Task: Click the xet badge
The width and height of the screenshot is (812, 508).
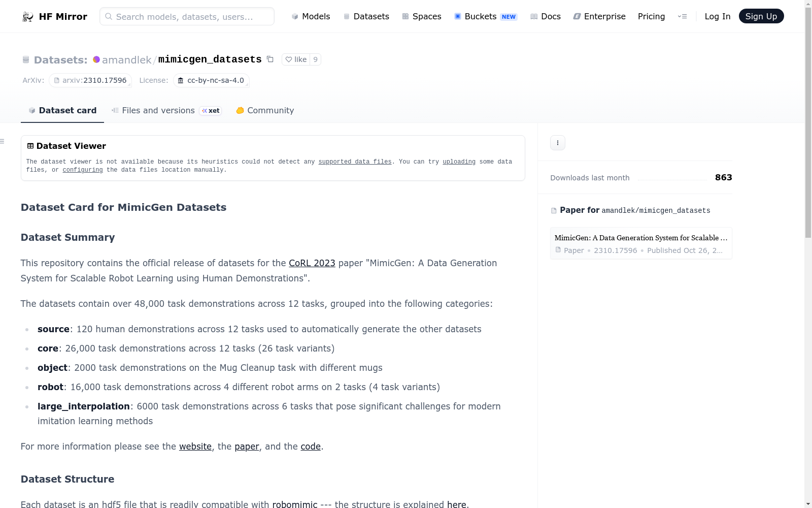Action: (210, 111)
